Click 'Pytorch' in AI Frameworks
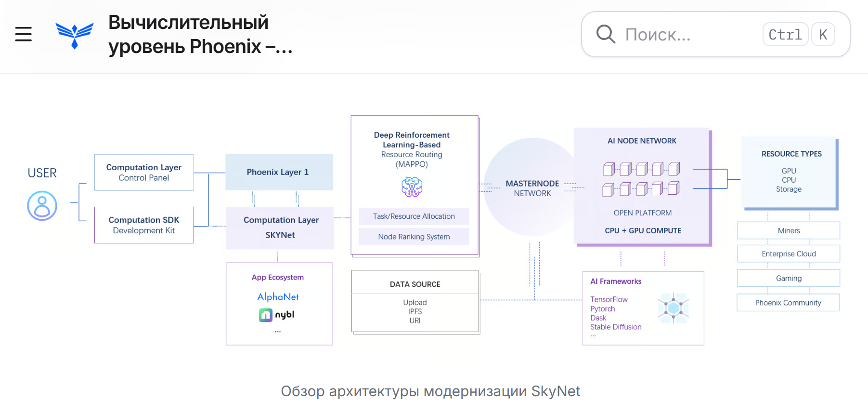Viewport: 868px width, 414px height. click(603, 309)
